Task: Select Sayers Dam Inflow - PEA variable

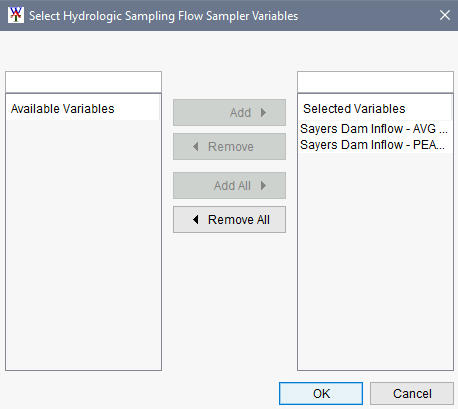Action: [375, 145]
